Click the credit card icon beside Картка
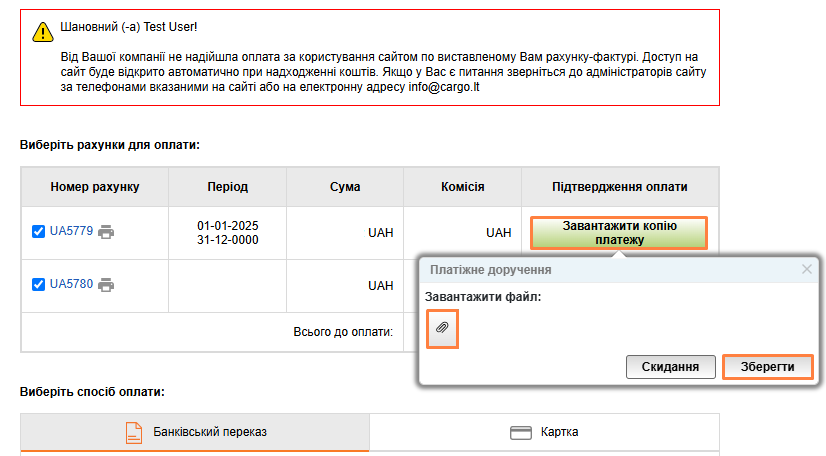The height and width of the screenshot is (456, 826). (520, 433)
